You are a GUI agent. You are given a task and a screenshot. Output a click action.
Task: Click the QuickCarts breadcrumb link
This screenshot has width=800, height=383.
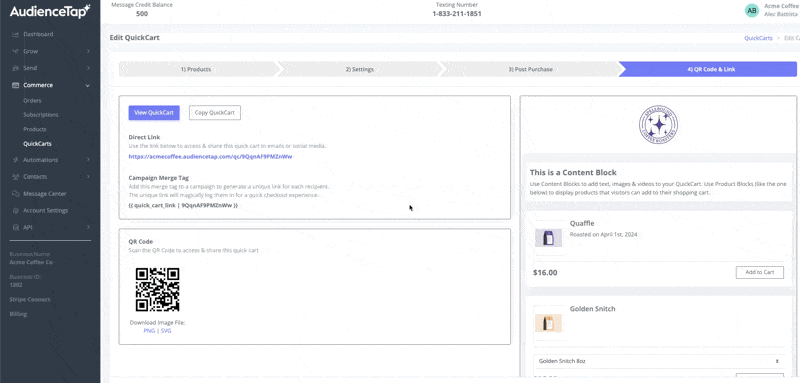(758, 38)
